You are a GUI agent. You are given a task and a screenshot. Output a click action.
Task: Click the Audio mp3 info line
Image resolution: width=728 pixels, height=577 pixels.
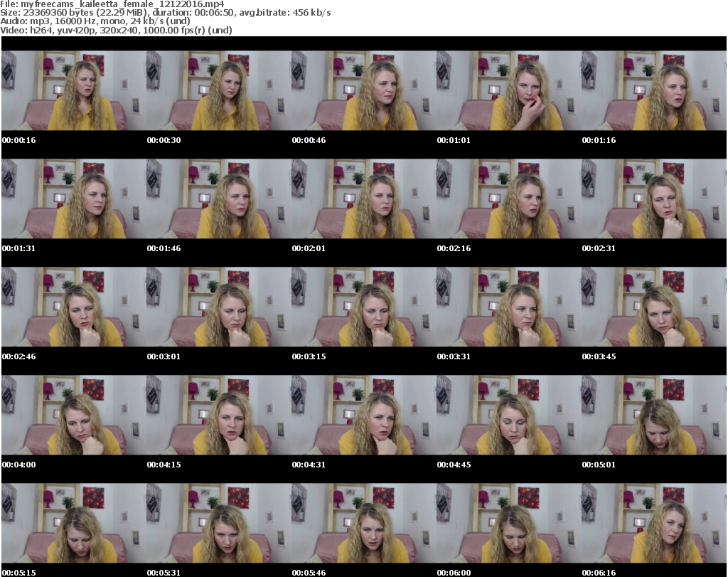pyautogui.click(x=95, y=21)
